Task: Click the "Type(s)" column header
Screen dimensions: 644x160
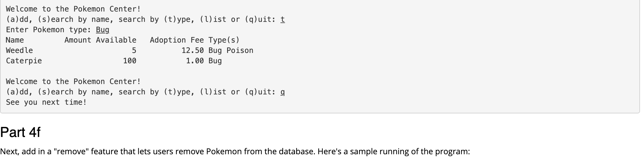Action: [x=224, y=40]
